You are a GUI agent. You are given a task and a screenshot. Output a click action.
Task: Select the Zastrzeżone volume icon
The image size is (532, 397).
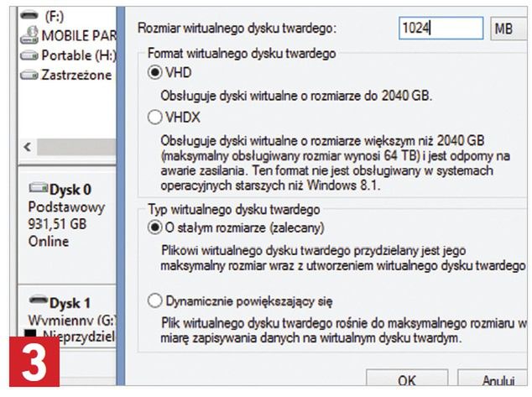[29, 75]
